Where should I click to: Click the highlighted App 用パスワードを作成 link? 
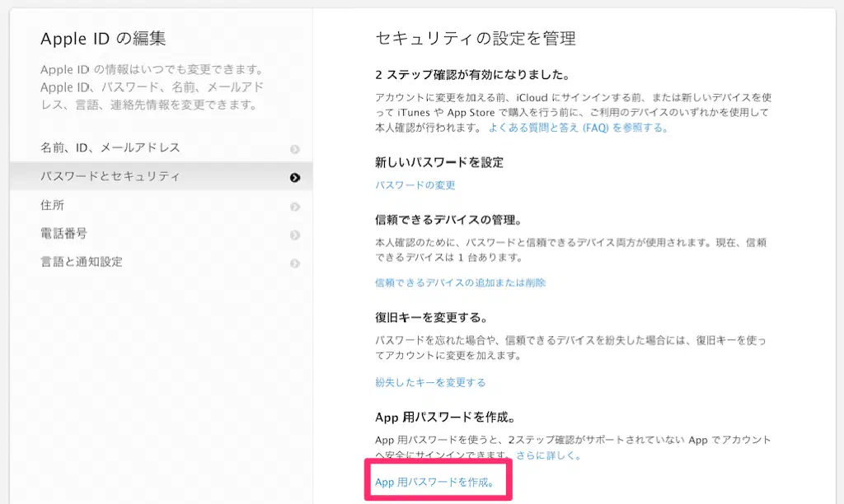(434, 482)
